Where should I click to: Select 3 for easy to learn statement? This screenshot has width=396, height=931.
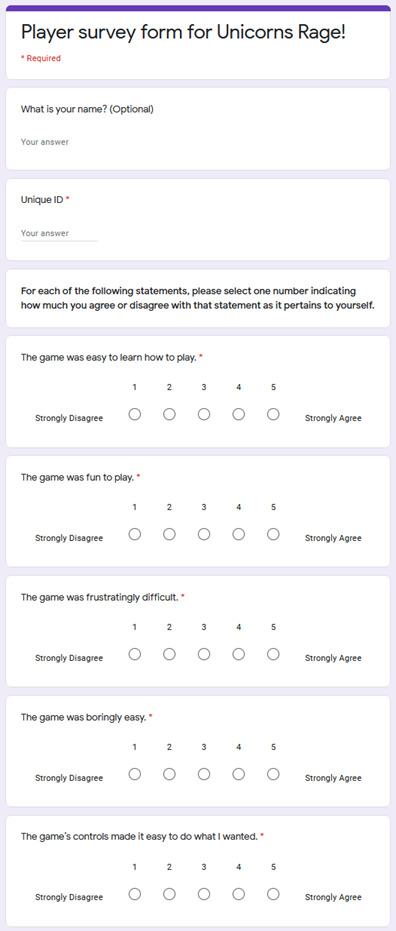coord(204,414)
